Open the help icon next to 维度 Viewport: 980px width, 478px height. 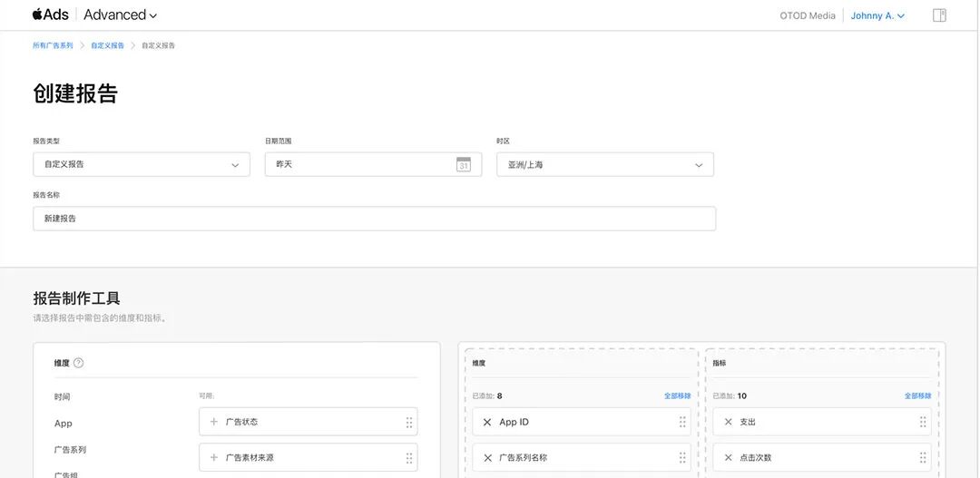pos(78,363)
